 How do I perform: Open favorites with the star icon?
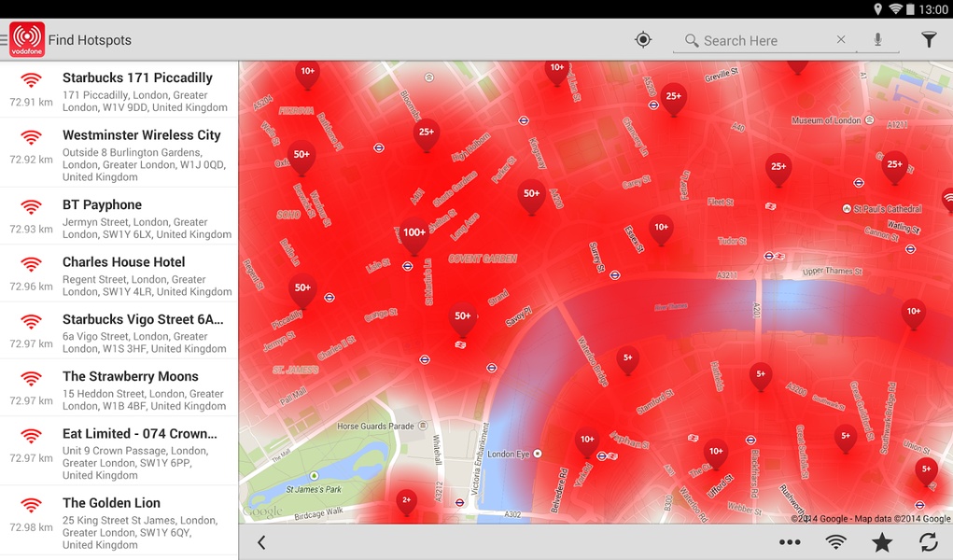click(x=882, y=542)
